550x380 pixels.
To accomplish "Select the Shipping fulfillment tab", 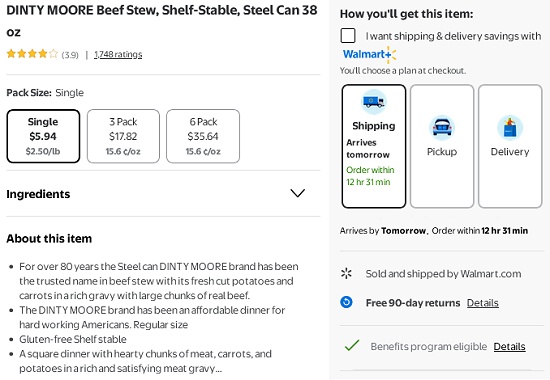I will coord(374,146).
